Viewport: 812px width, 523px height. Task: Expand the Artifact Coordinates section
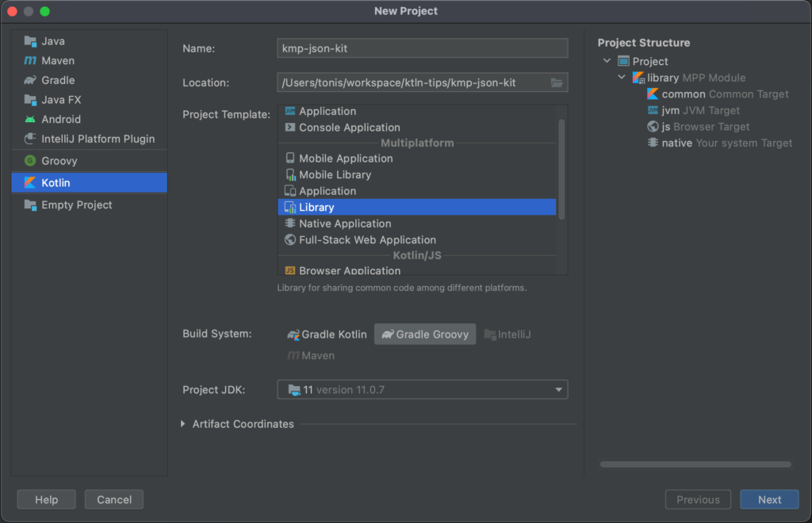coord(185,425)
